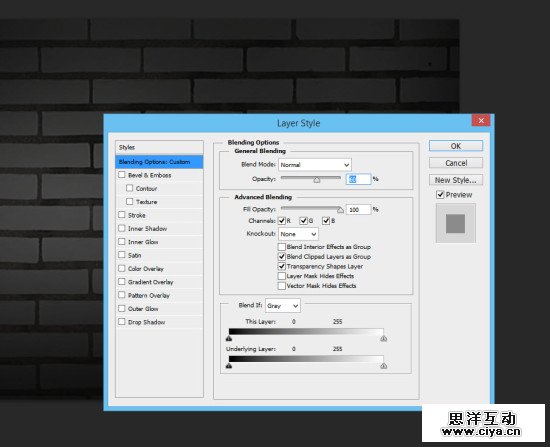The image size is (550, 447).
Task: Click the This Layer black point triangle
Action: click(229, 339)
